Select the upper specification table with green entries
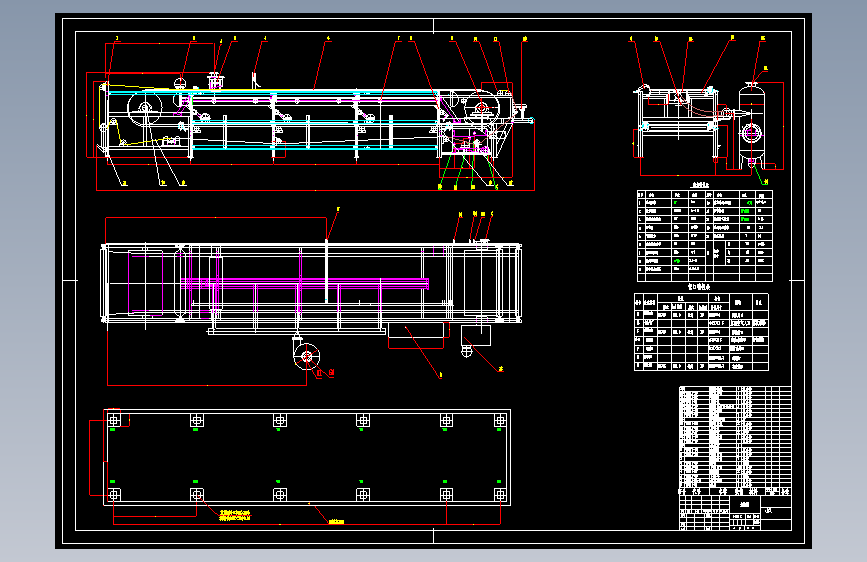Viewport: 867px width, 562px height. [x=704, y=236]
